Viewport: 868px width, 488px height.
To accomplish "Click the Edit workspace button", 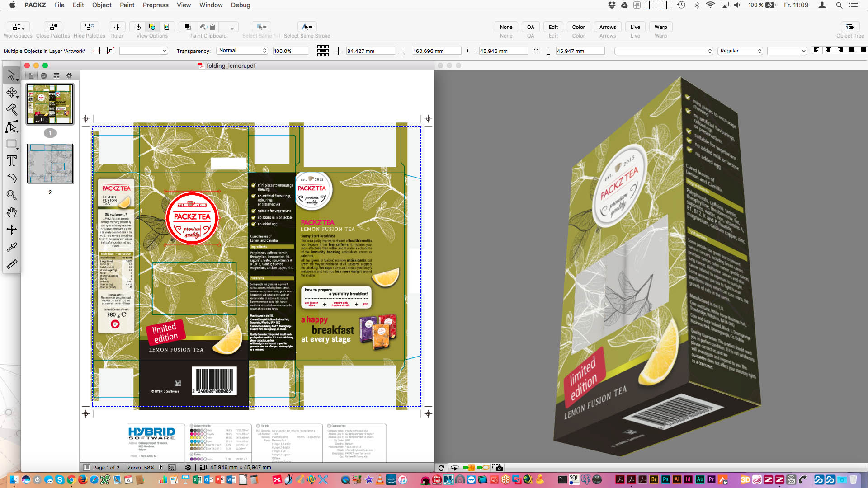I will coord(553,27).
